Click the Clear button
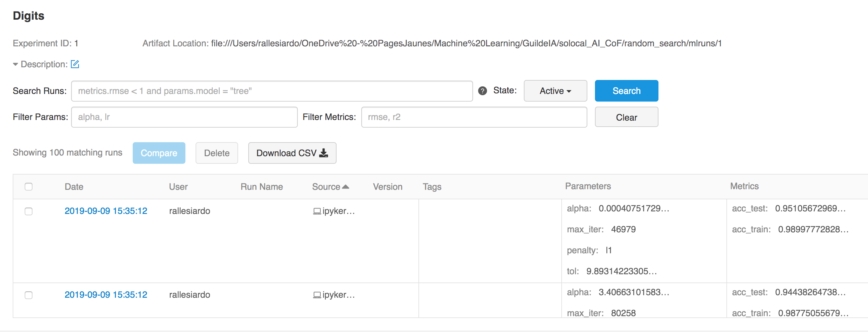 coord(626,117)
